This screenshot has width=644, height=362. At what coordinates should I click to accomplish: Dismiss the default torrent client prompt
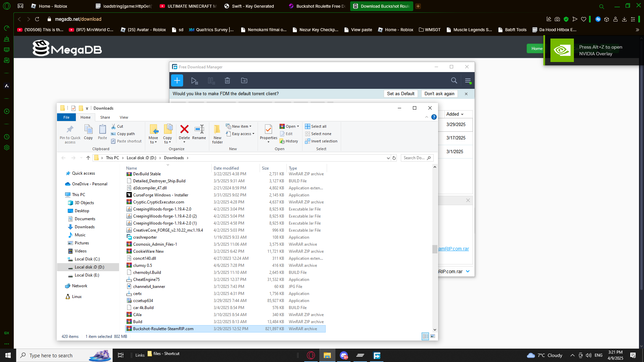pos(466,94)
